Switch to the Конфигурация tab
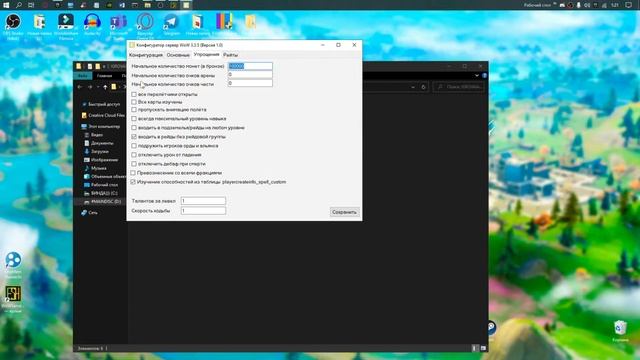 pos(146,55)
